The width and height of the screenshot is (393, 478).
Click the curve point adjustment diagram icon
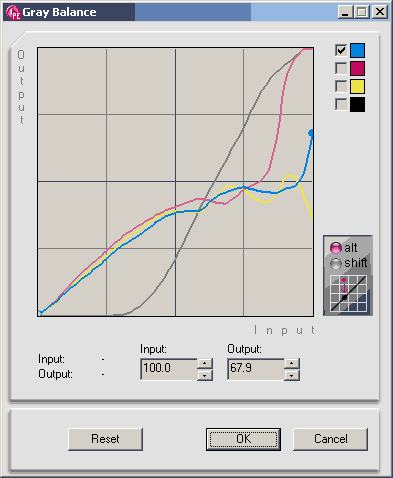point(348,294)
